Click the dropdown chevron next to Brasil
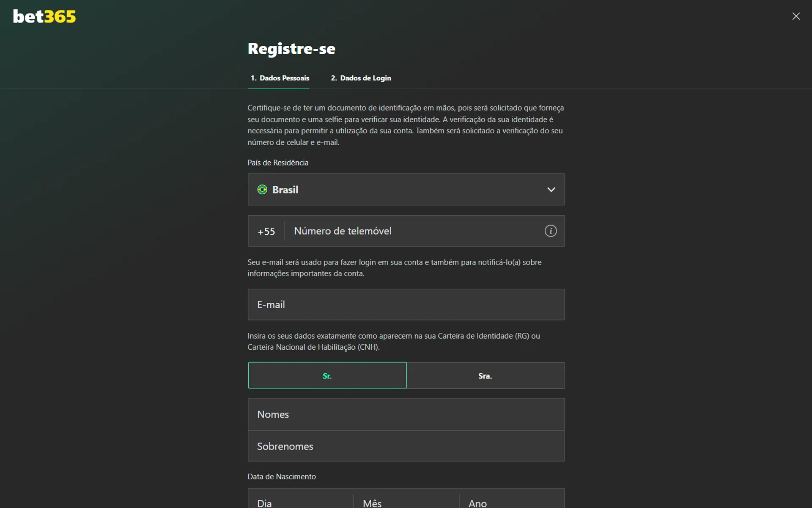This screenshot has width=812, height=508. (x=551, y=190)
